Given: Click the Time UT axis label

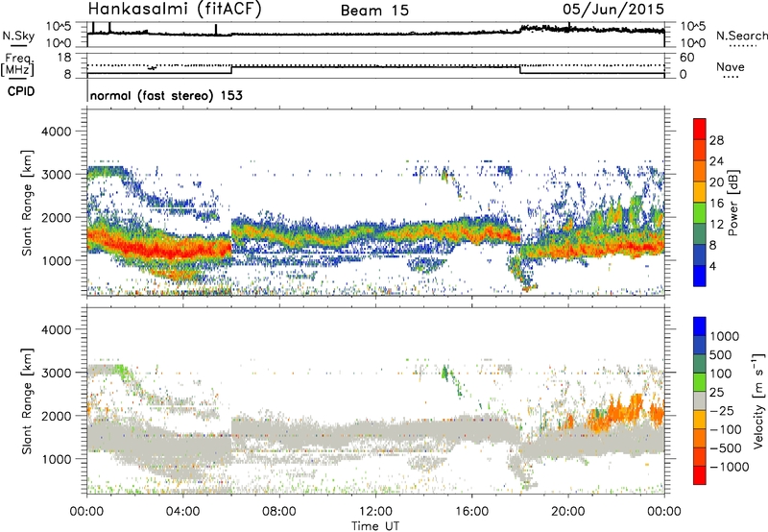Looking at the screenshot, I should click(375, 526).
